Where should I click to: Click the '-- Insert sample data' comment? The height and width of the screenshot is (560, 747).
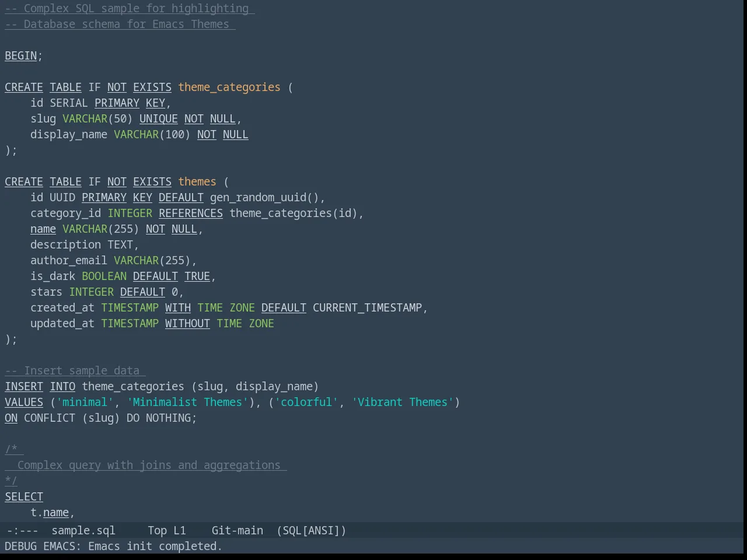75,371
